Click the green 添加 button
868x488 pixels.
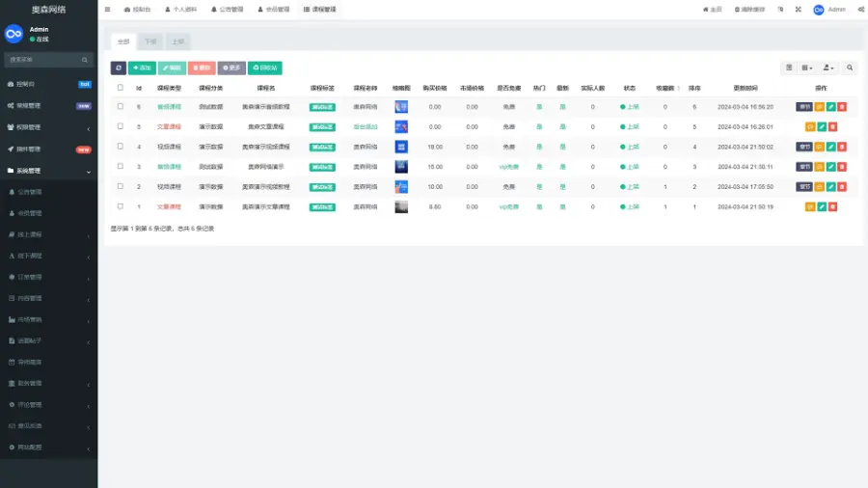[x=142, y=68]
